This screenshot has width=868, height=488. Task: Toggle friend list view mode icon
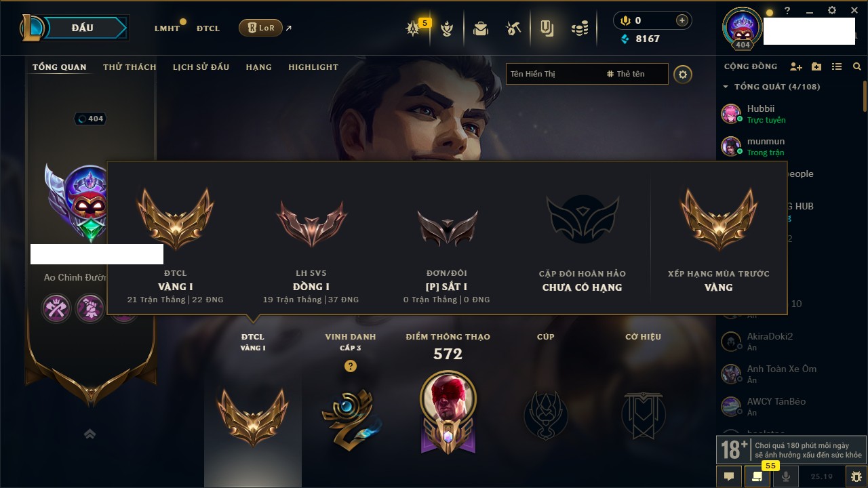coord(837,66)
